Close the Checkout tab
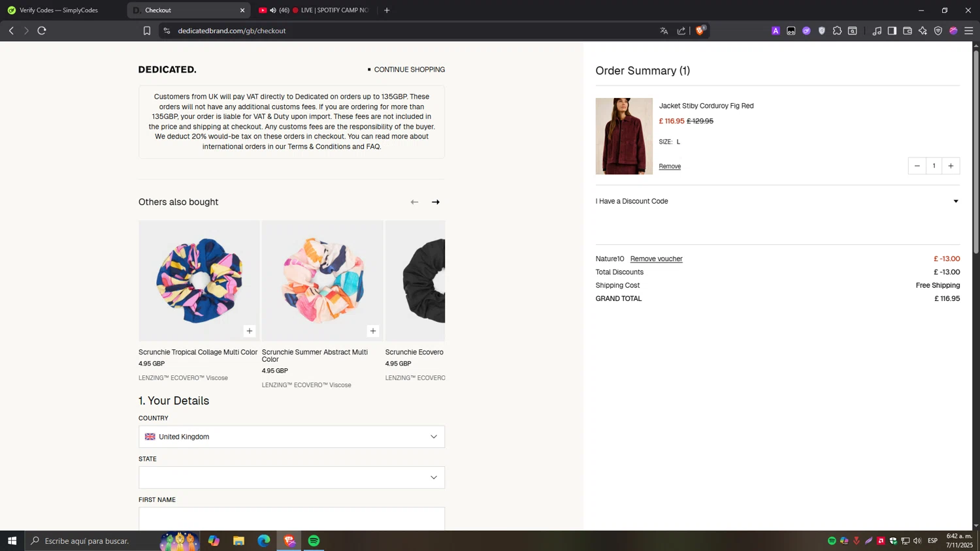Viewport: 980px width, 551px height. [x=242, y=10]
